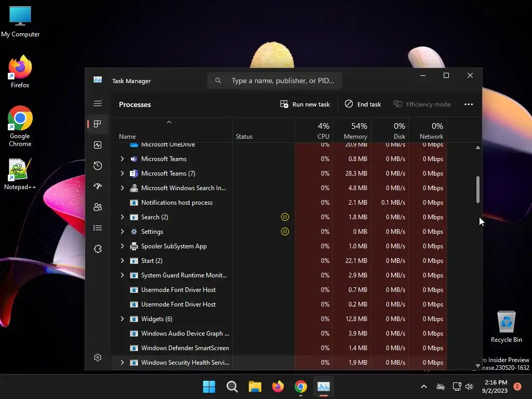
Task: Expand the Spooler SubSystem App row
Action: pyautogui.click(x=122, y=246)
